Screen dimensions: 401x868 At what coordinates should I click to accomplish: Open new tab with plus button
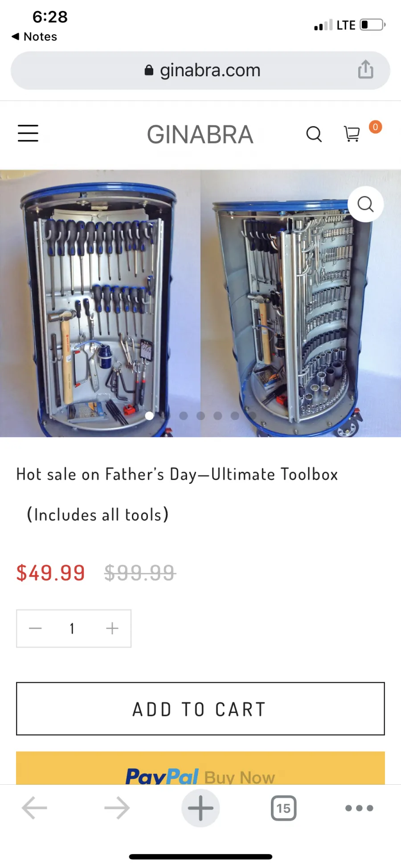coord(200,808)
